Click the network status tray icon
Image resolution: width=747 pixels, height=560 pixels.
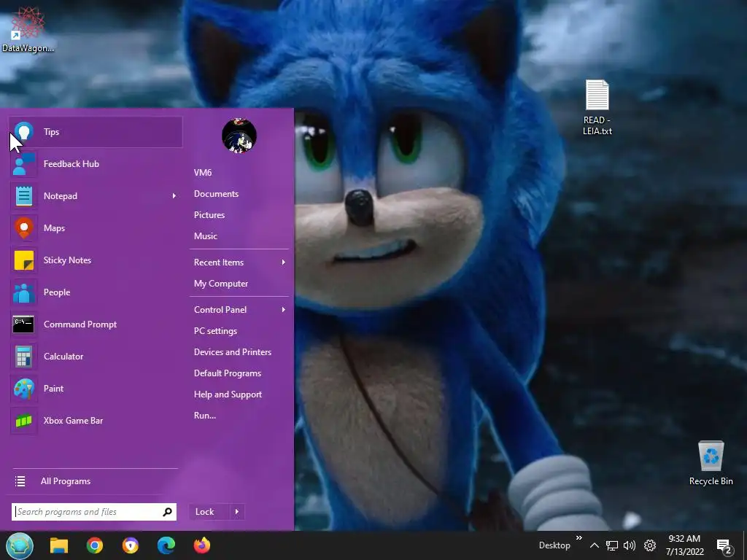(612, 545)
